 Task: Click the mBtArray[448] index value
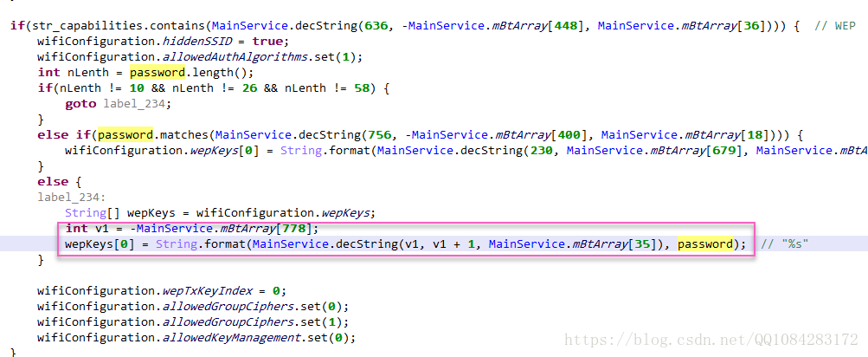coord(566,25)
